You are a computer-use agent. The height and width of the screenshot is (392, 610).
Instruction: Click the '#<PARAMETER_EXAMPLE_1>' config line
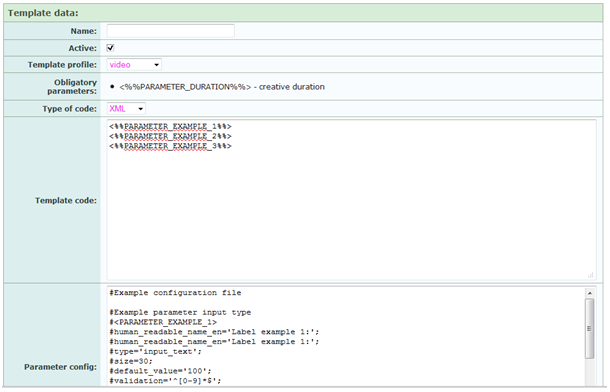pos(163,322)
